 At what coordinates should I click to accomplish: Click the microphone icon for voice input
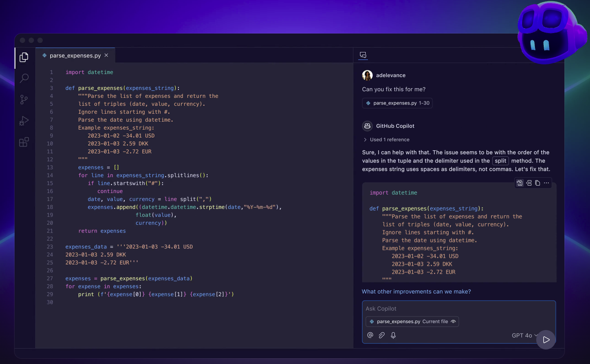(393, 335)
